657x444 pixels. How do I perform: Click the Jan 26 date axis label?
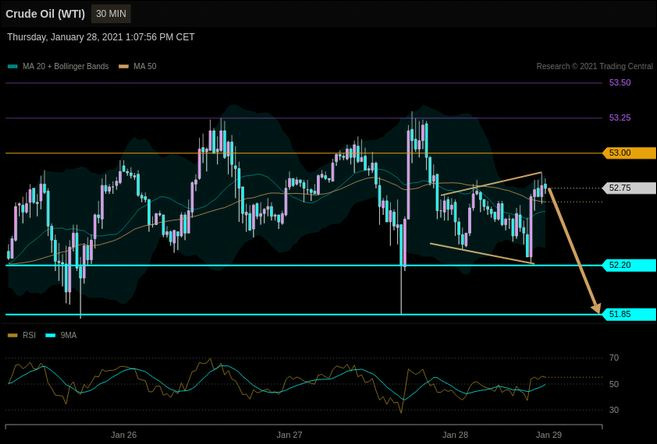[124, 435]
